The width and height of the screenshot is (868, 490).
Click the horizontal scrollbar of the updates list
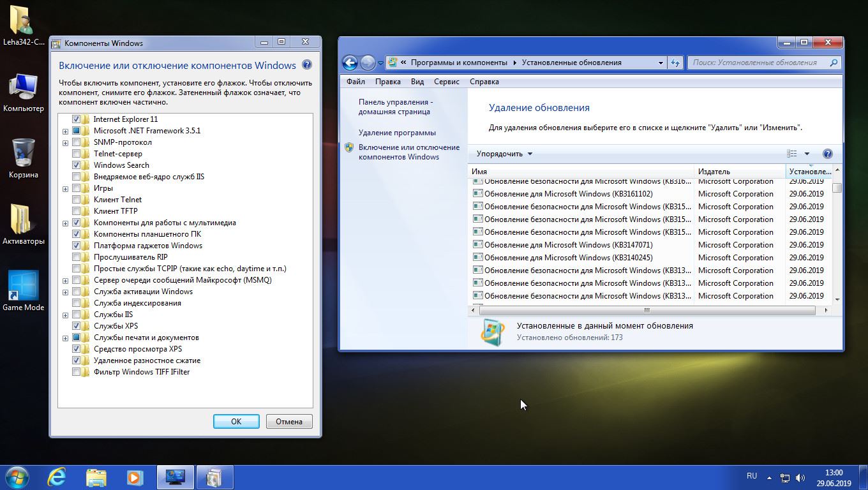(647, 310)
